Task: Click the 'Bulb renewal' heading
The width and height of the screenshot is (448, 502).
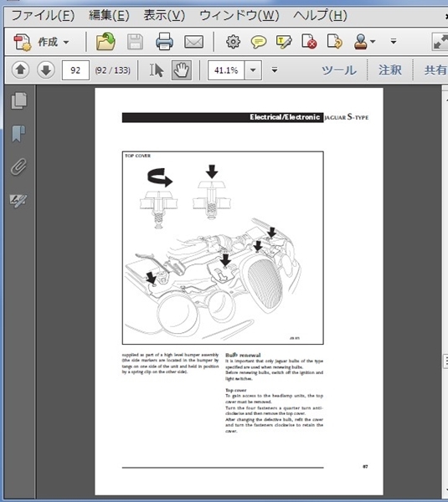Action: (243, 355)
